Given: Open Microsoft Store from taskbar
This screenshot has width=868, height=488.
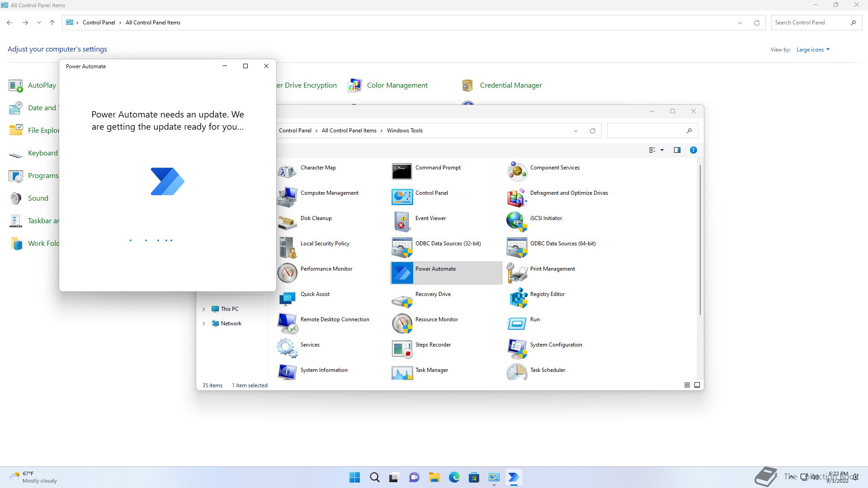Looking at the screenshot, I should pyautogui.click(x=474, y=477).
